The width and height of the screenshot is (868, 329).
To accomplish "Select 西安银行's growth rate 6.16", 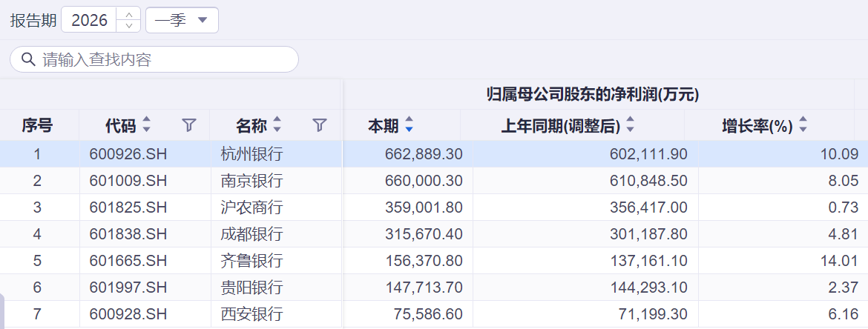I will (843, 314).
